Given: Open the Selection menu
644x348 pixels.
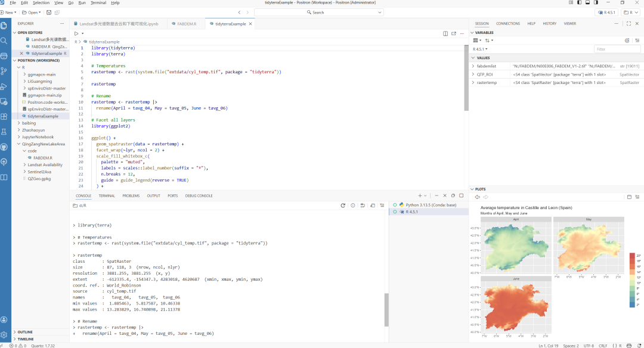Looking at the screenshot, I should (x=41, y=2).
